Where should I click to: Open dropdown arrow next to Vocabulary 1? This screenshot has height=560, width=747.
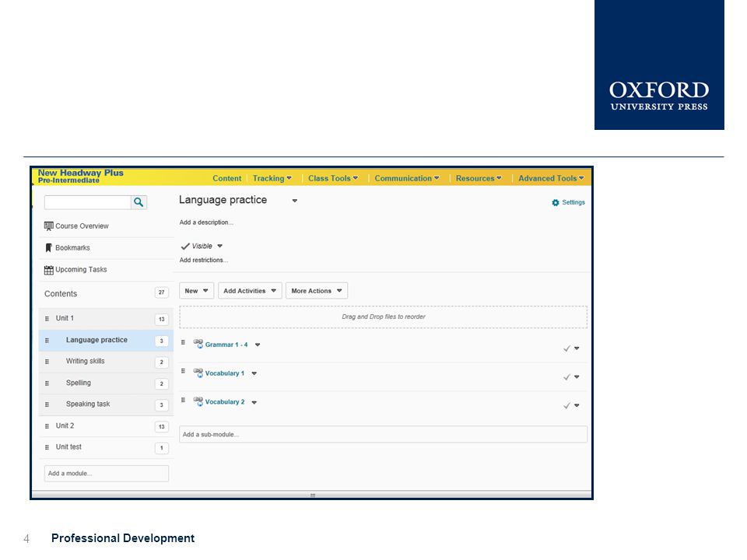tap(254, 374)
